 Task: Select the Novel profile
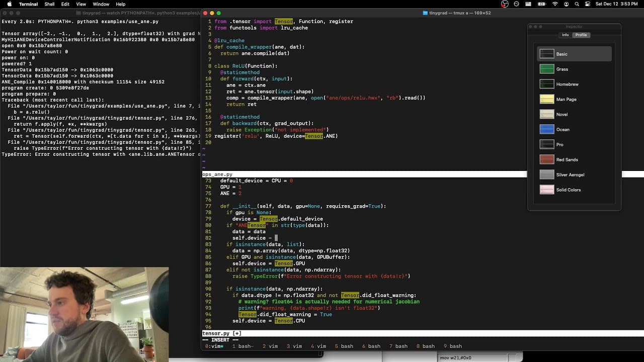(x=574, y=114)
